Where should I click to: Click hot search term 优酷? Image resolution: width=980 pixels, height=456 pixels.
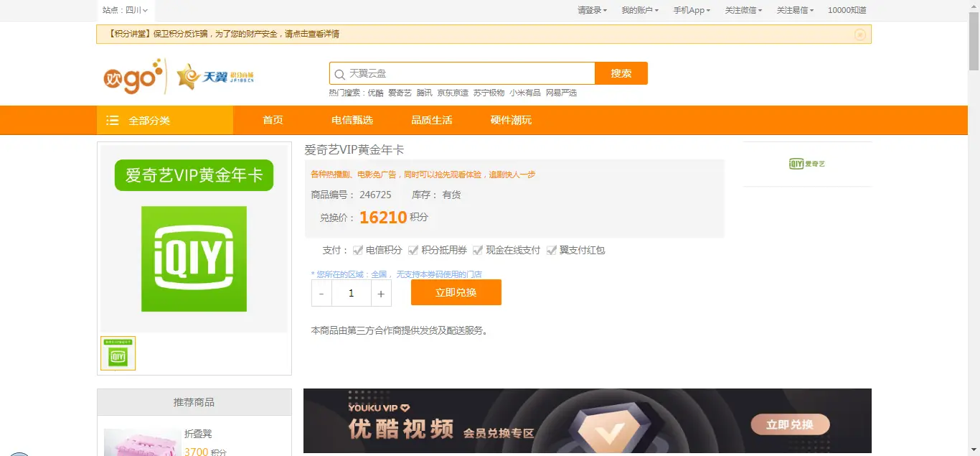tap(376, 93)
